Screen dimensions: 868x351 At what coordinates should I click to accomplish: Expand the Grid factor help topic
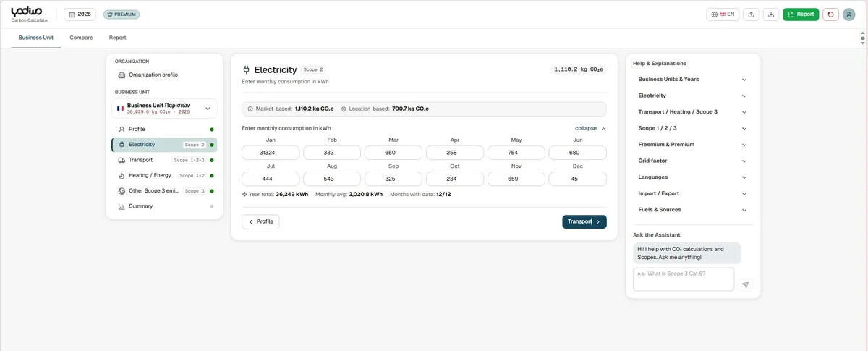coord(692,161)
